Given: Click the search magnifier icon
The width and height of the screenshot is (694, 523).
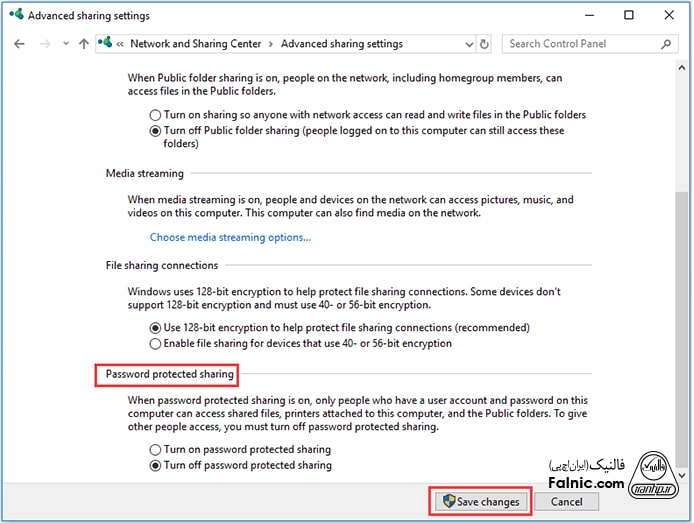Looking at the screenshot, I should [x=667, y=44].
